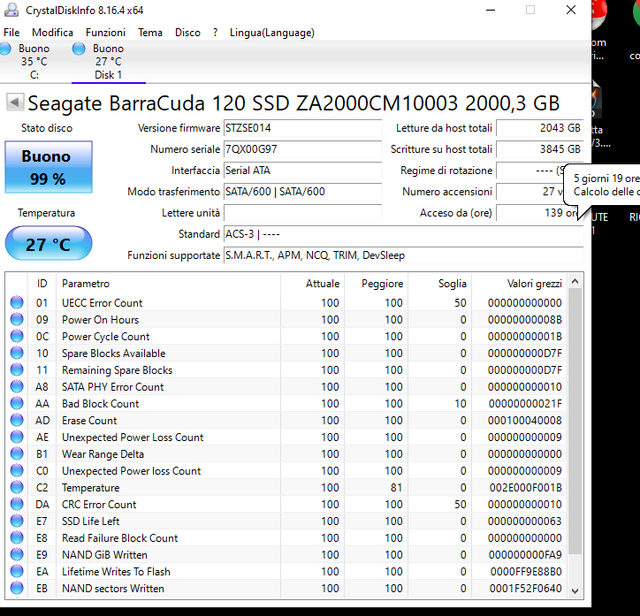Click the Letture da host totali value 2043 GB
Image resolution: width=640 pixels, height=616 pixels.
[x=540, y=128]
